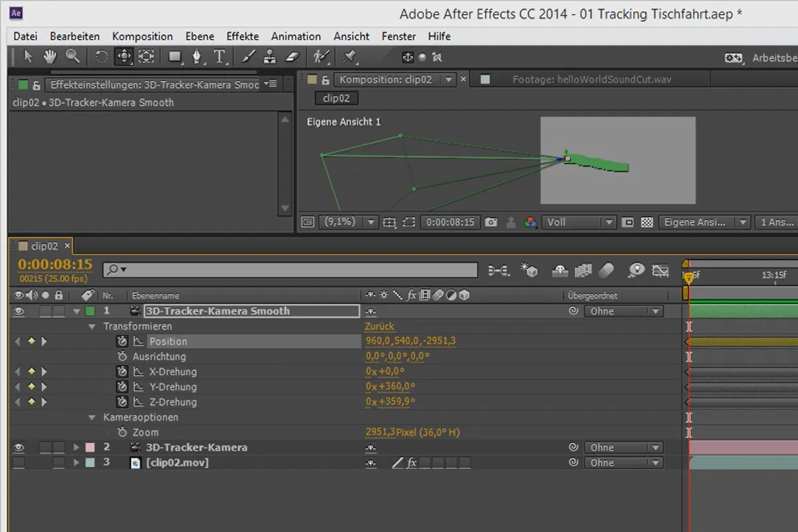Toggle the X-Drehung stopwatch
The height and width of the screenshot is (532, 798).
[x=122, y=372]
